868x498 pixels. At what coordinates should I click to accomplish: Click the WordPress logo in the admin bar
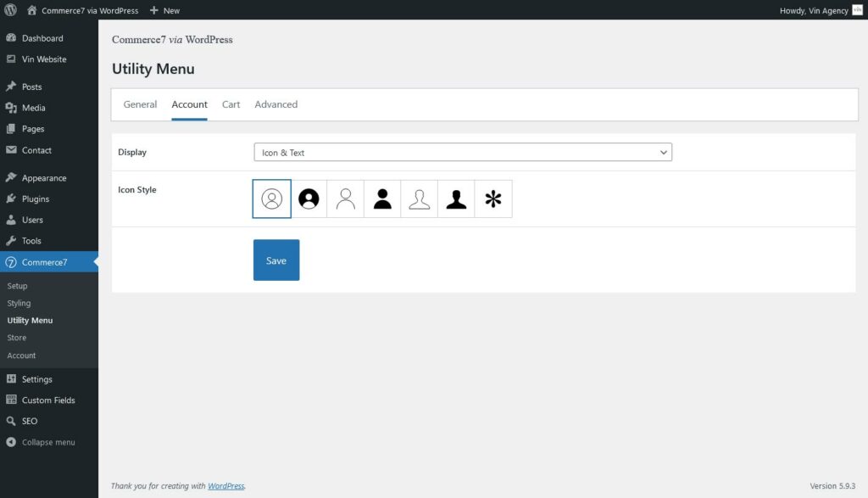coord(10,9)
